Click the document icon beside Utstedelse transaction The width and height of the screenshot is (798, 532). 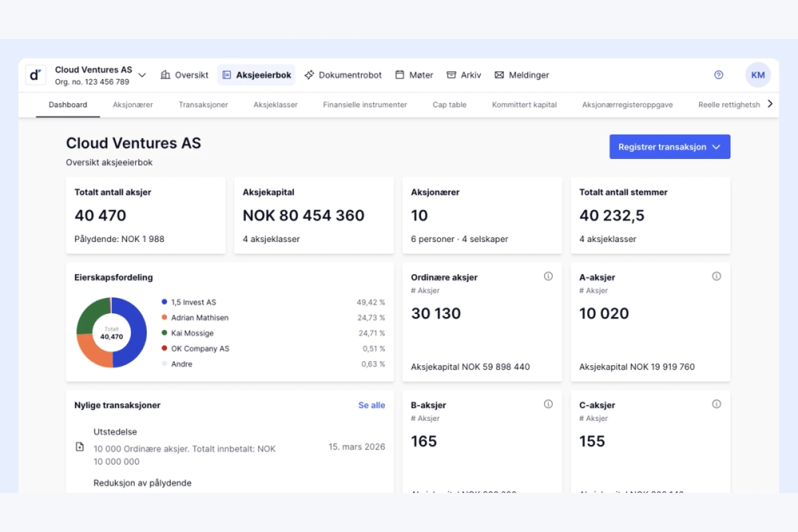pyautogui.click(x=80, y=447)
